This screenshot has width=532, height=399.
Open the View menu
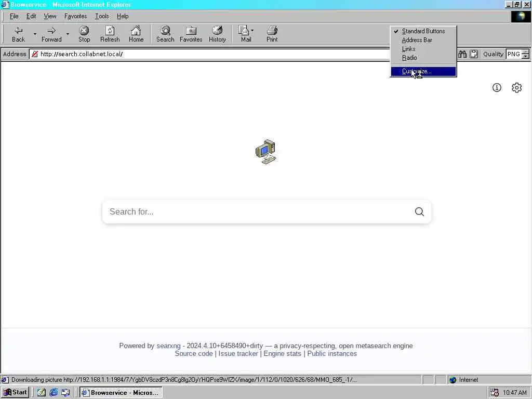(50, 16)
